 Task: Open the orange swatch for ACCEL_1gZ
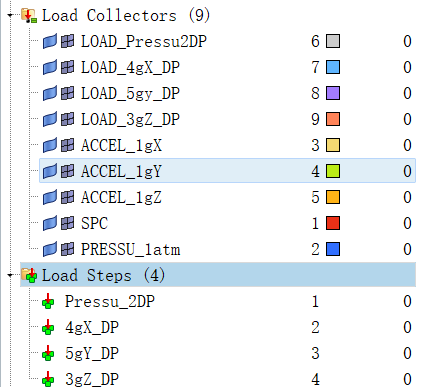[x=333, y=197]
